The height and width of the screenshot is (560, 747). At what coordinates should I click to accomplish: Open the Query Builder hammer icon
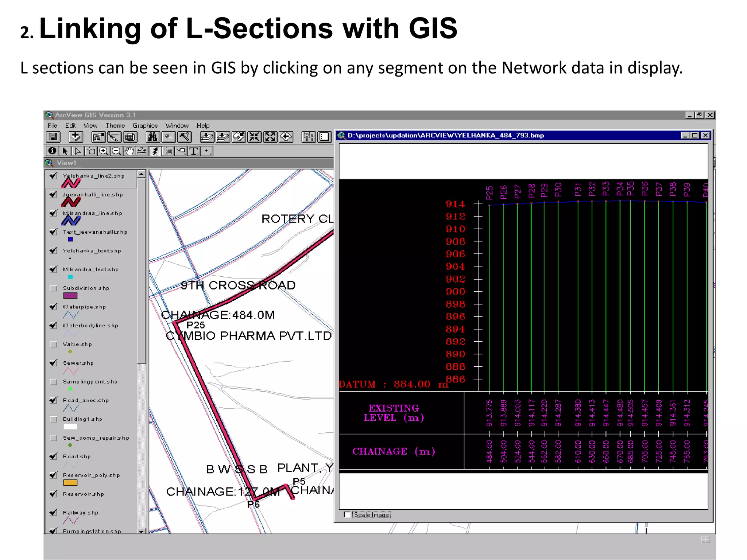[185, 137]
